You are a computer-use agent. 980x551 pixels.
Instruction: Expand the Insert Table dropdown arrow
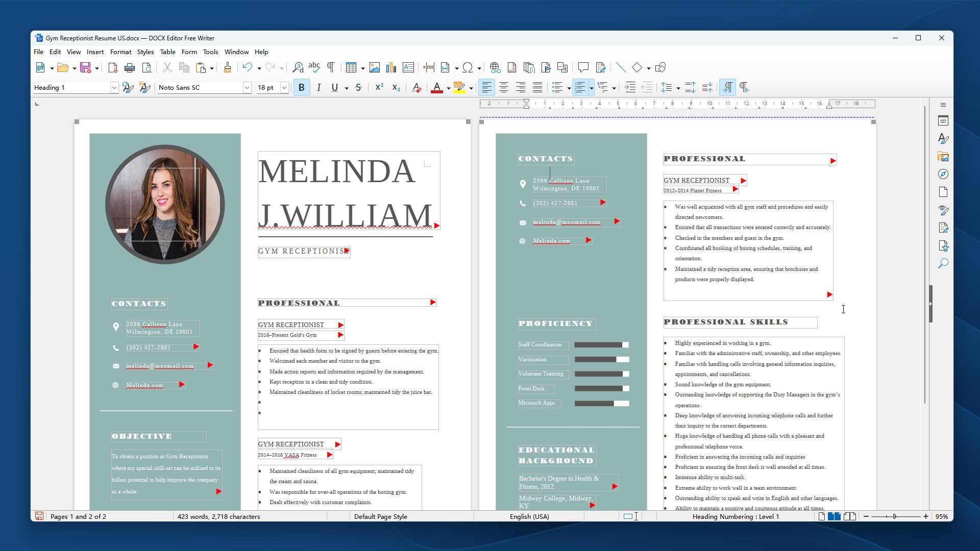[x=363, y=68]
